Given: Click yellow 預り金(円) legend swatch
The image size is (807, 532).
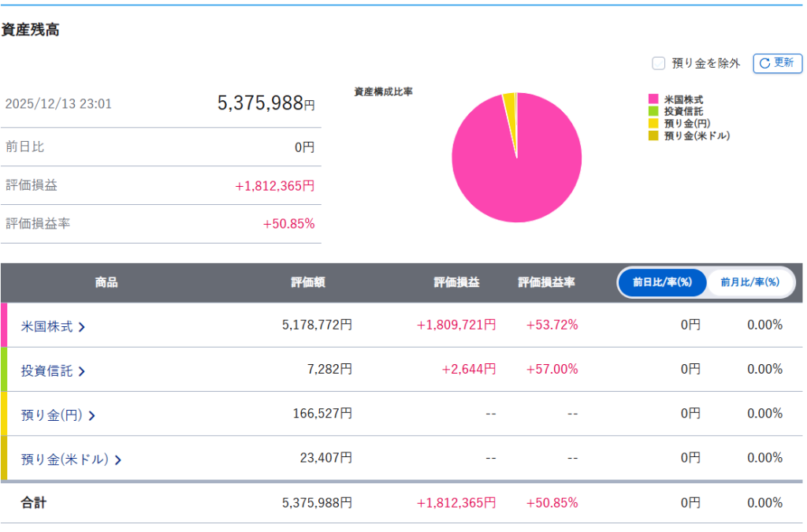Looking at the screenshot, I should point(653,123).
